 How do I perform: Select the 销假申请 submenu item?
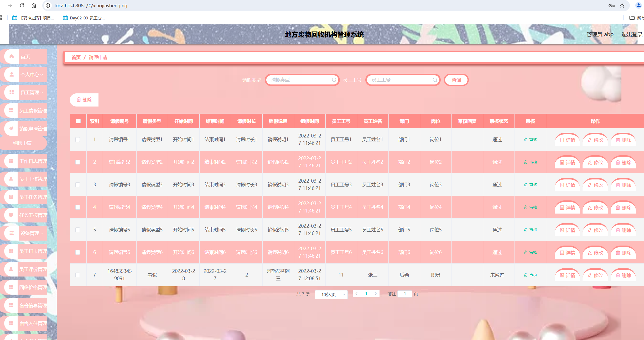pos(23,143)
